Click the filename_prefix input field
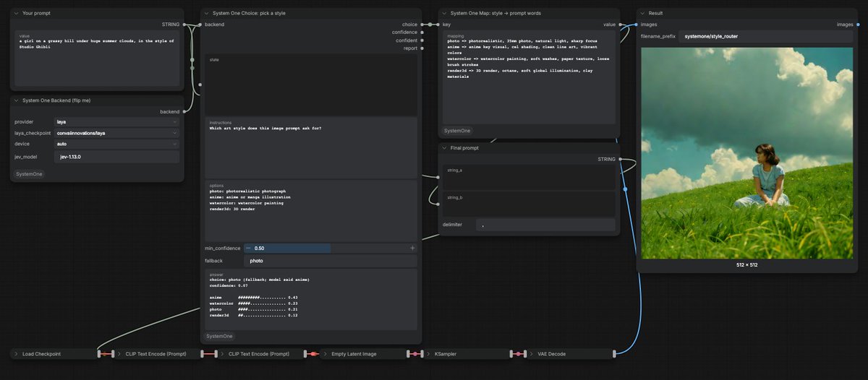Image resolution: width=868 pixels, height=380 pixels. click(x=765, y=35)
